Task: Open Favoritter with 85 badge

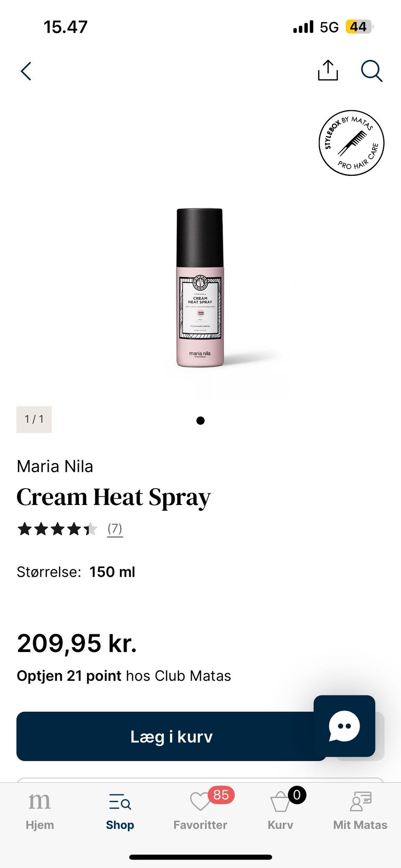Action: (x=200, y=810)
